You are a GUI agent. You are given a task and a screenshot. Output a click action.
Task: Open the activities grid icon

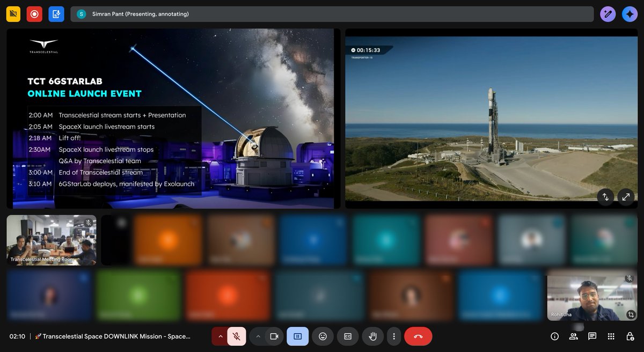pos(611,336)
